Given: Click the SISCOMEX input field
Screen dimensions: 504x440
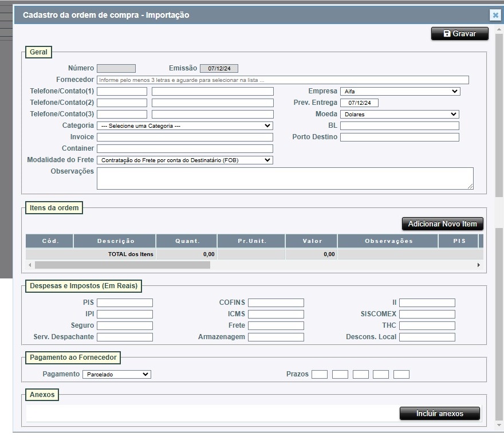Looking at the screenshot, I should tap(427, 315).
